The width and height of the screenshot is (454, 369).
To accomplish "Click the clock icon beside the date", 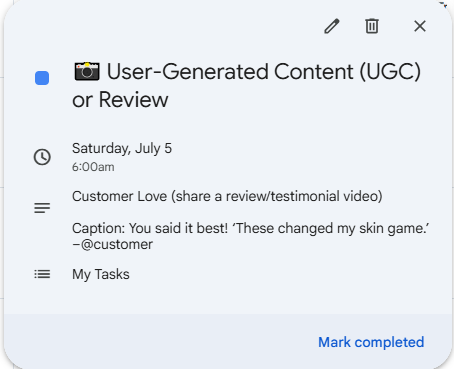I will (x=42, y=157).
